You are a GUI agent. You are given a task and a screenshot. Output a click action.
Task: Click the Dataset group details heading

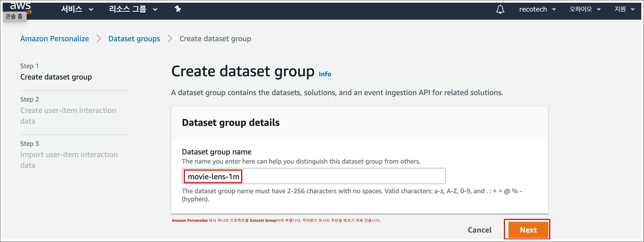(x=231, y=123)
